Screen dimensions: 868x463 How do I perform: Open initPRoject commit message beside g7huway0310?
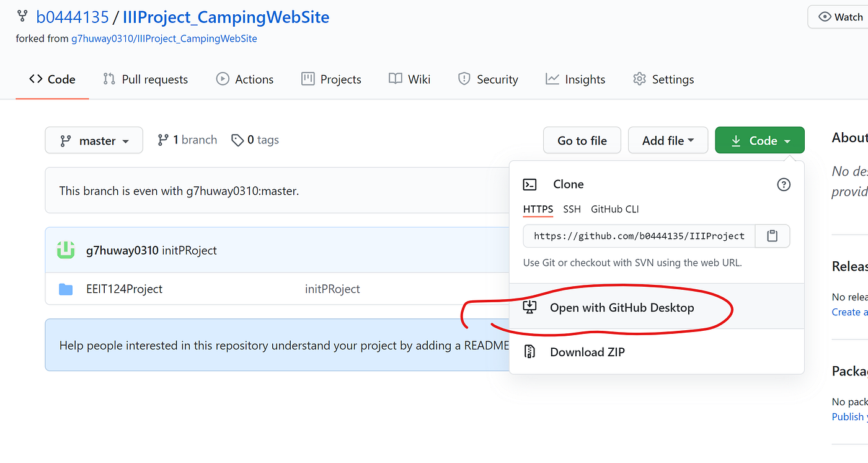coord(190,251)
